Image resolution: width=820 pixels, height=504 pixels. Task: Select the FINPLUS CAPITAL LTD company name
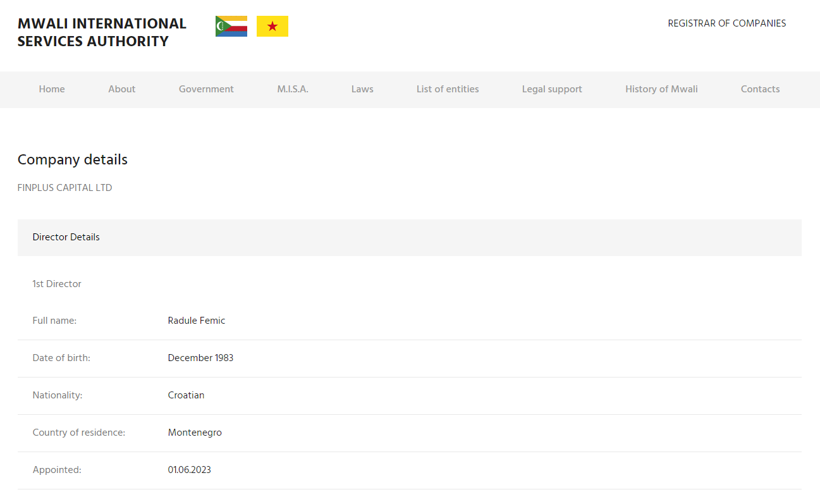pyautogui.click(x=64, y=188)
